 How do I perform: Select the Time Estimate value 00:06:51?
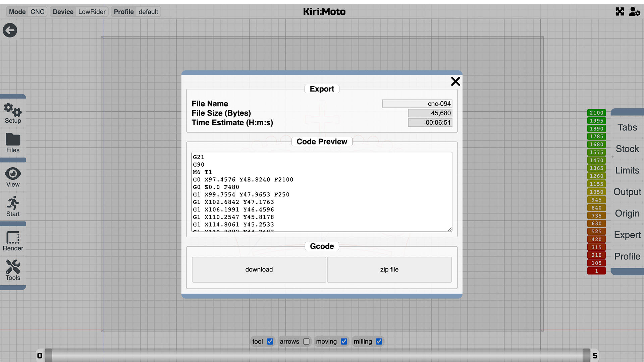coord(430,123)
